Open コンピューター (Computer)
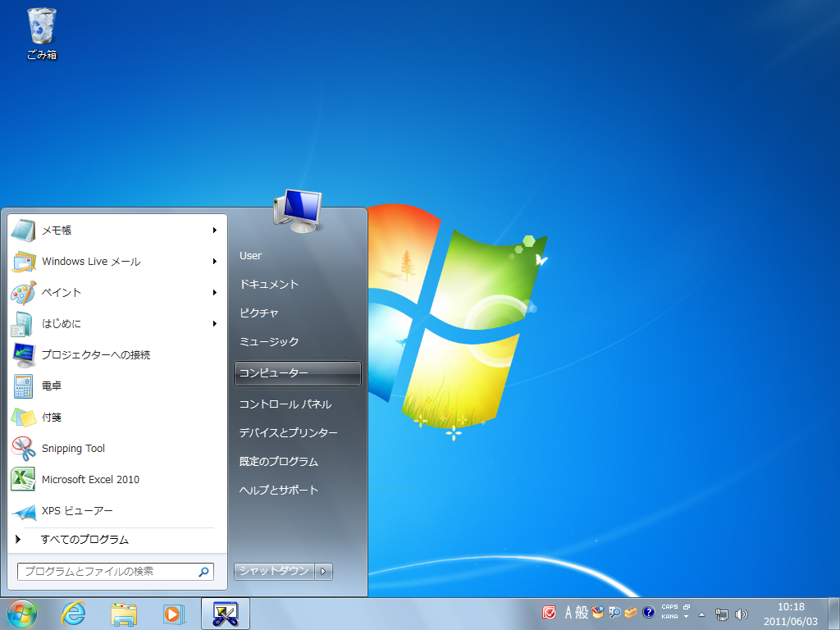Image resolution: width=840 pixels, height=630 pixels. coord(298,373)
